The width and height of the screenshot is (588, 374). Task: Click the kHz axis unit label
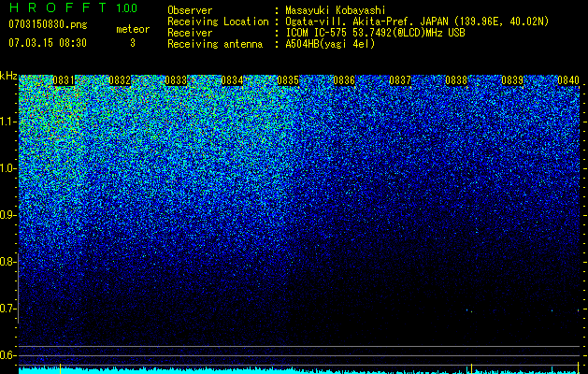(8, 76)
